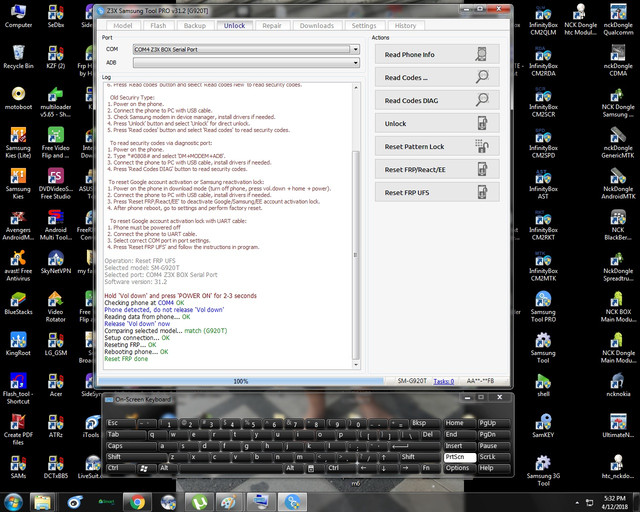Open the multiloader v5.65 icon
The width and height of the screenshot is (640, 512).
click(x=56, y=102)
